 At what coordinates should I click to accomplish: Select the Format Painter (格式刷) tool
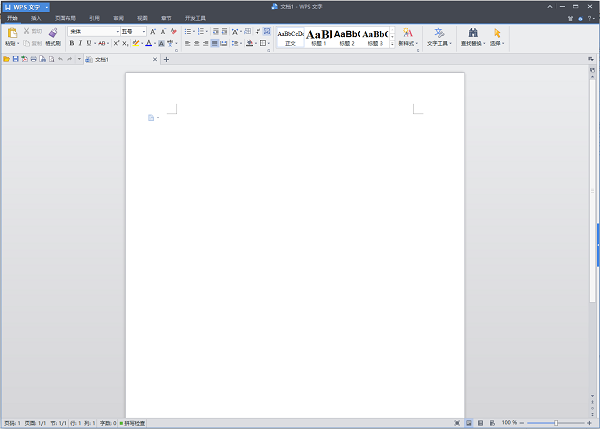(x=52, y=34)
